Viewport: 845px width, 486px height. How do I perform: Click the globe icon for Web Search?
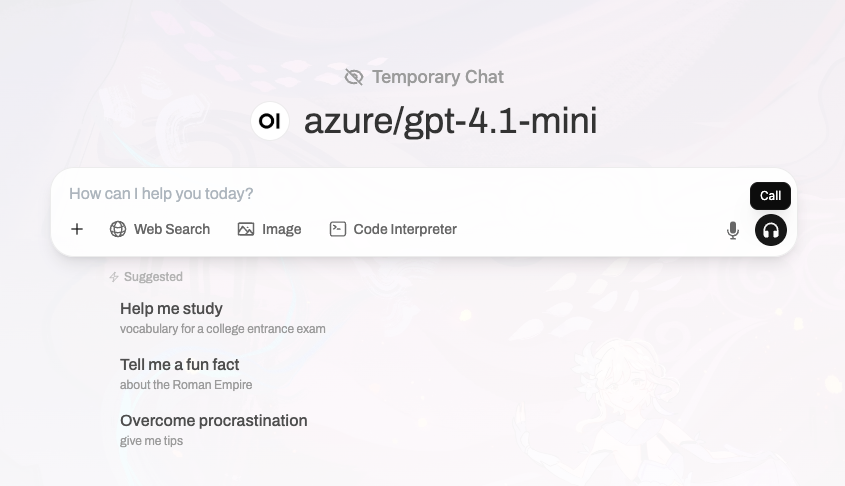pos(118,229)
